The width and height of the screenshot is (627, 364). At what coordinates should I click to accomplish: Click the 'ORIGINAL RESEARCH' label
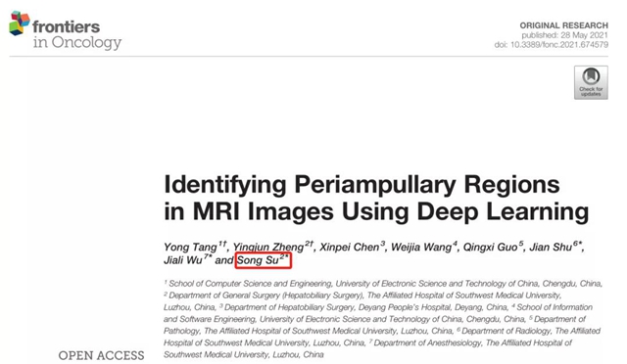(x=564, y=25)
